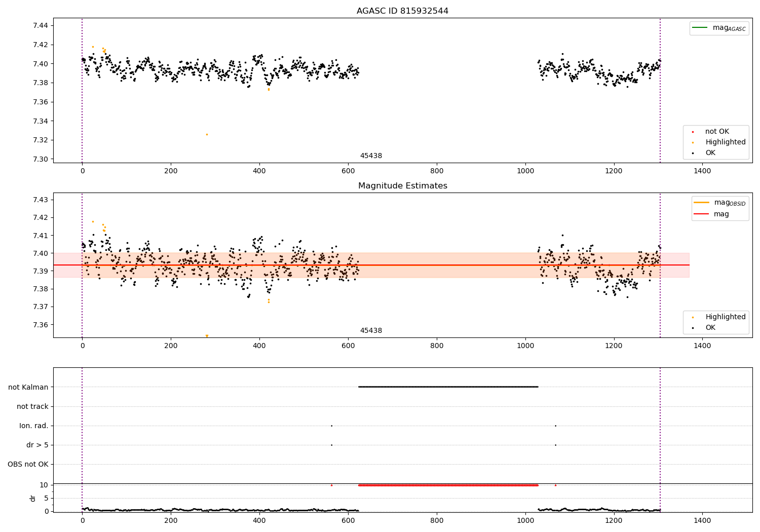Click the 7.36 y-tick in Magnitude Estimates
The height and width of the screenshot is (532, 760).
click(41, 325)
